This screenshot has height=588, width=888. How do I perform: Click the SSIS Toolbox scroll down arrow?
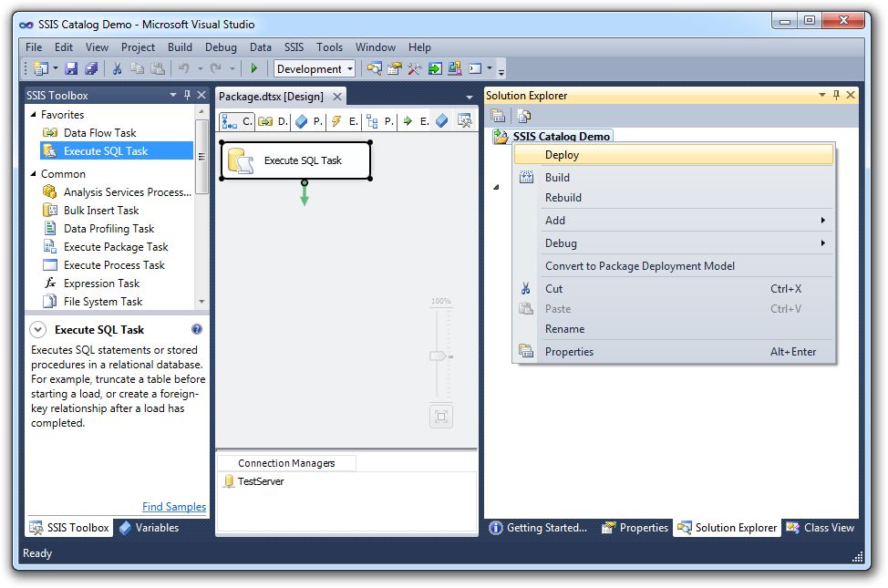click(201, 302)
